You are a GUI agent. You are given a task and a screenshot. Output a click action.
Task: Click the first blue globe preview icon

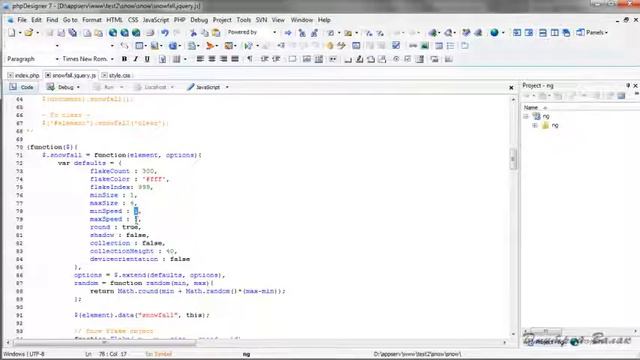point(113,33)
